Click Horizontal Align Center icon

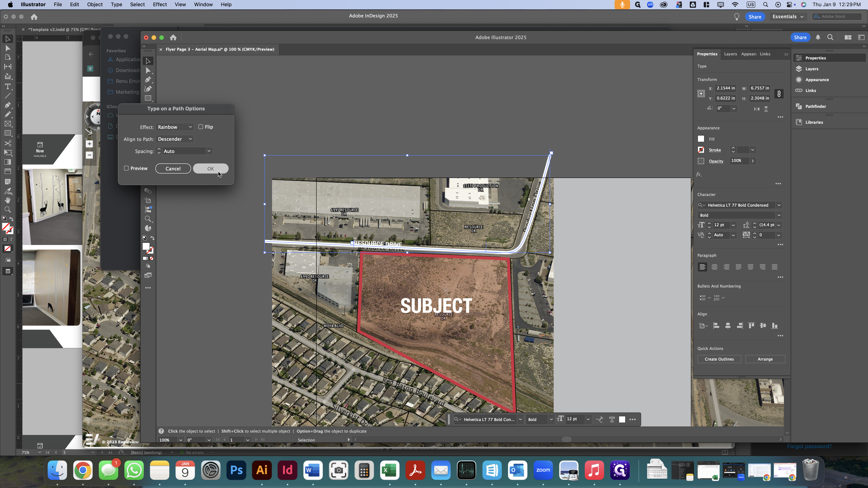pos(728,325)
